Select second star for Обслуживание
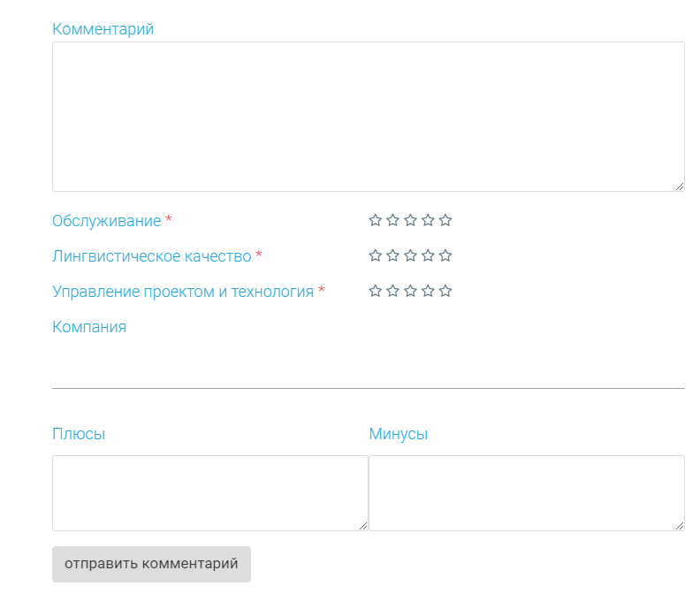The width and height of the screenshot is (700, 601). point(392,220)
